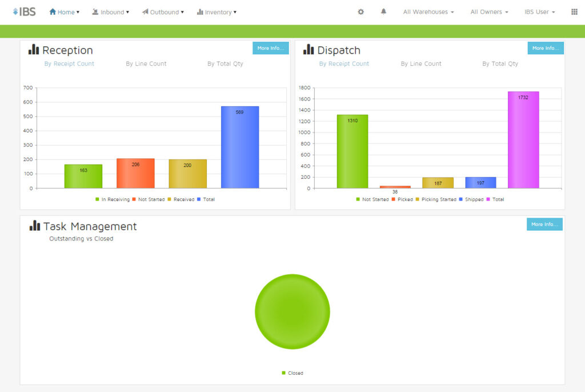The width and height of the screenshot is (585, 392).
Task: Click the Dispatch bar chart icon
Action: tap(308, 49)
